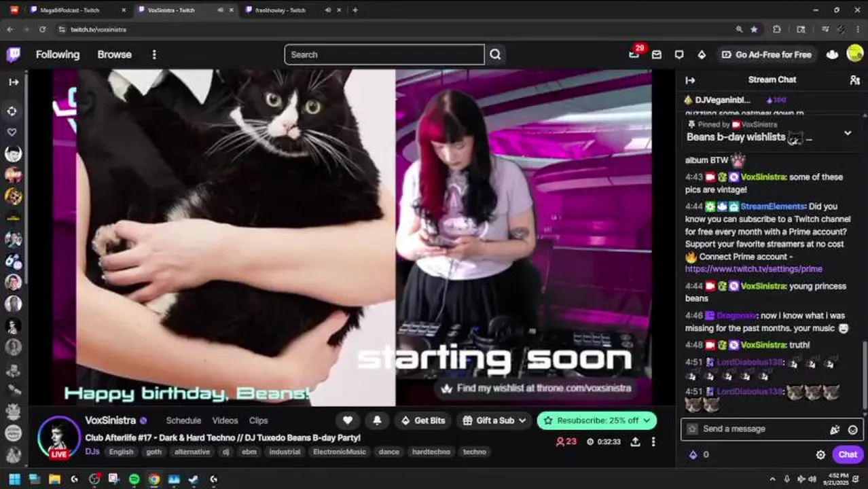
Task: Expand the left sidebar arrow
Action: pos(14,81)
